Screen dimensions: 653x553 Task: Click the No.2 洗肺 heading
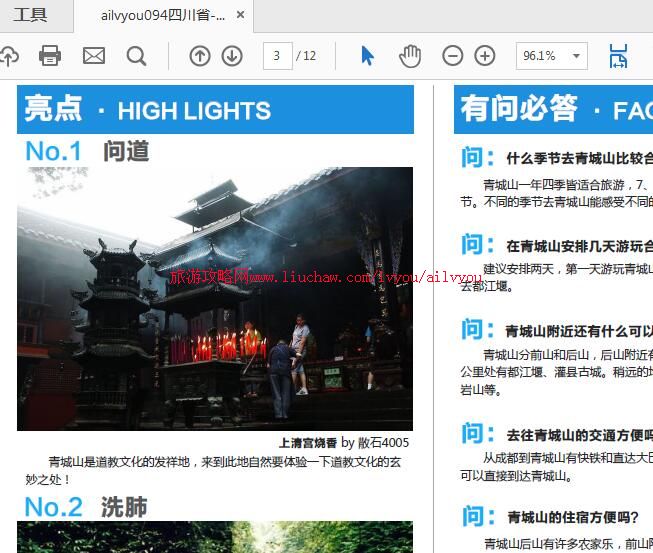[86, 507]
